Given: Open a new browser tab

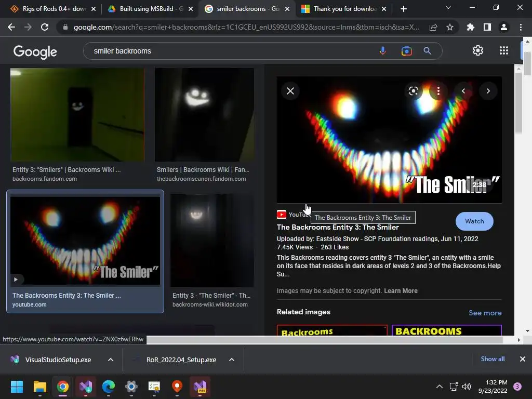Looking at the screenshot, I should tap(403, 9).
